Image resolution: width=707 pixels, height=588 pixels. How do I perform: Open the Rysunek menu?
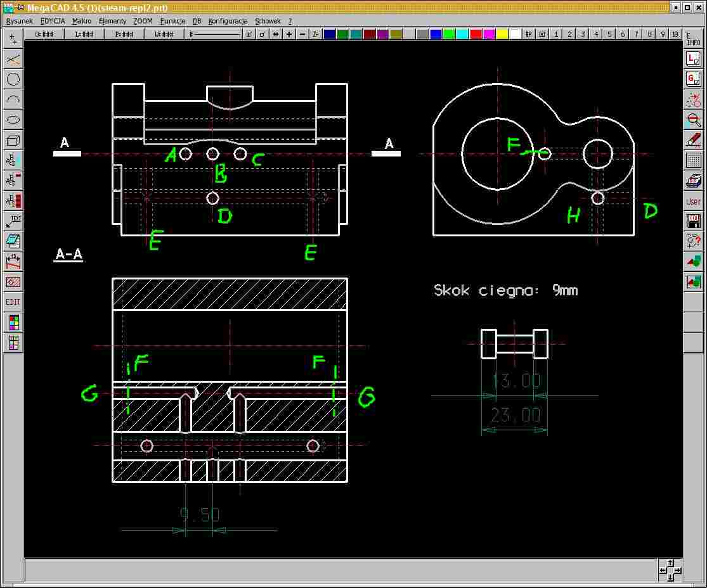pyautogui.click(x=19, y=21)
